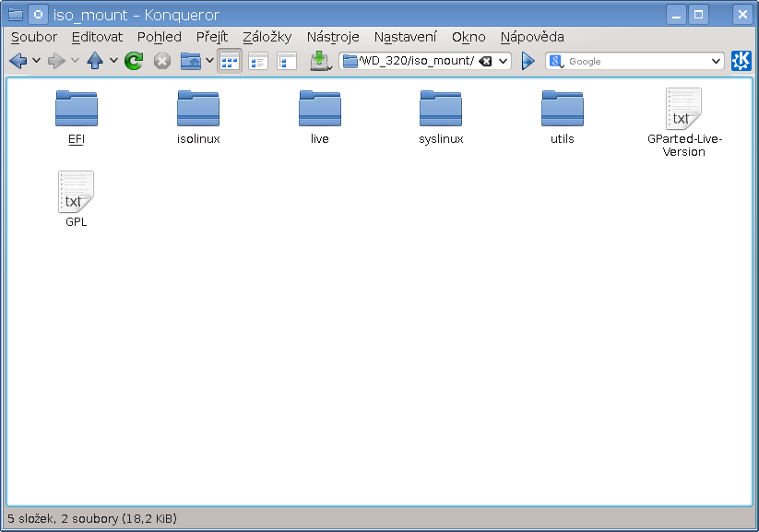Screen dimensions: 759x532
Task: Edit the WD_320/iso_mount/ location field
Action: 417,61
